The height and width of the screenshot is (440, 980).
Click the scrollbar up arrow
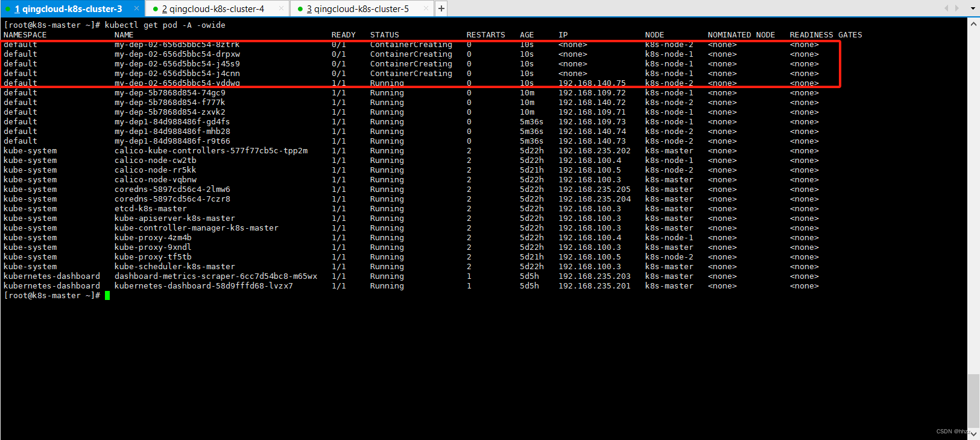point(973,24)
